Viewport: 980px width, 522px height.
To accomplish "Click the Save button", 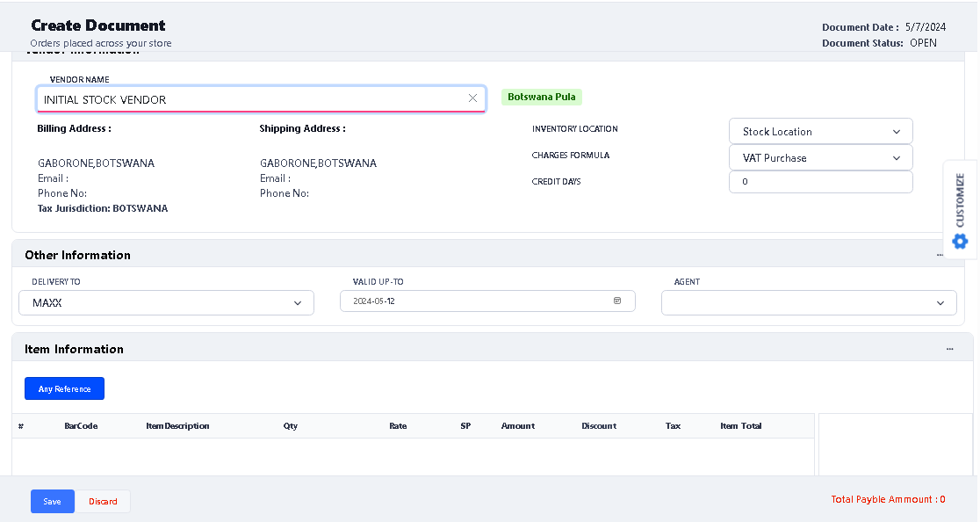I will coord(53,501).
